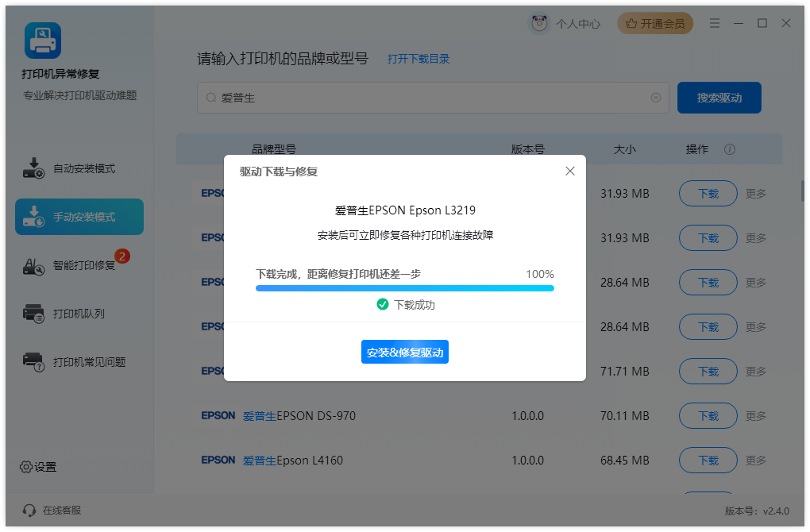
Task: Open the 个人中心 panda avatar
Action: [539, 23]
